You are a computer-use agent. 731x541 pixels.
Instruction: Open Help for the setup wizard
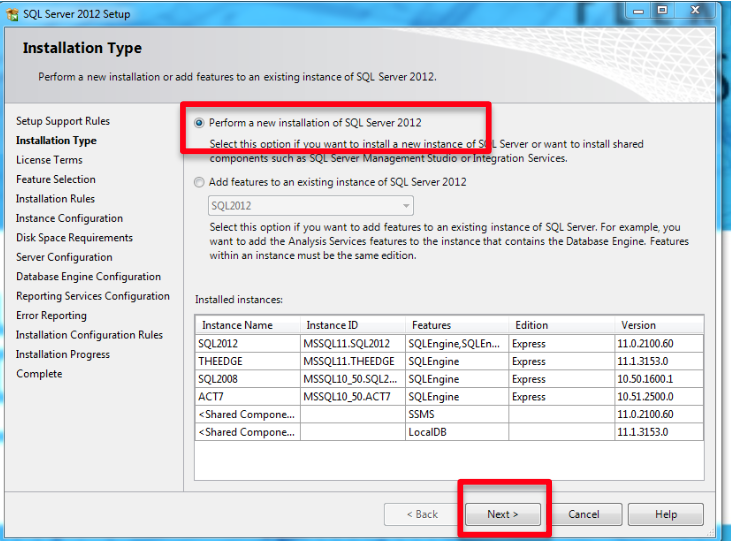pyautogui.click(x=665, y=514)
